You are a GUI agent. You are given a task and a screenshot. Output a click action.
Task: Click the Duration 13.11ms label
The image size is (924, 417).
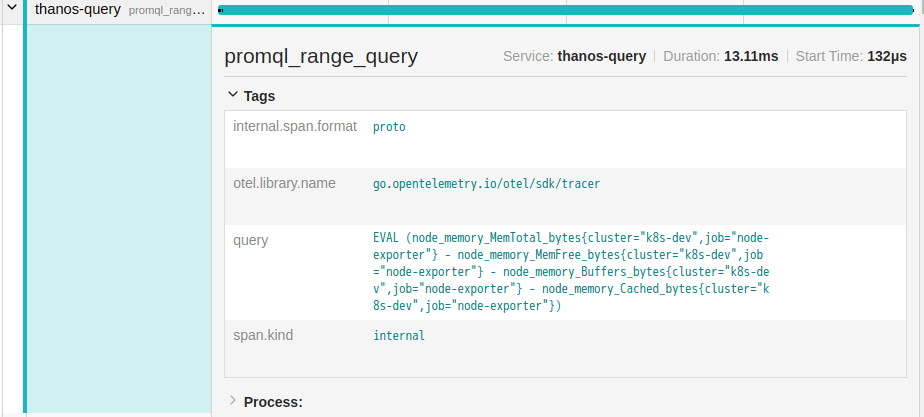click(721, 57)
